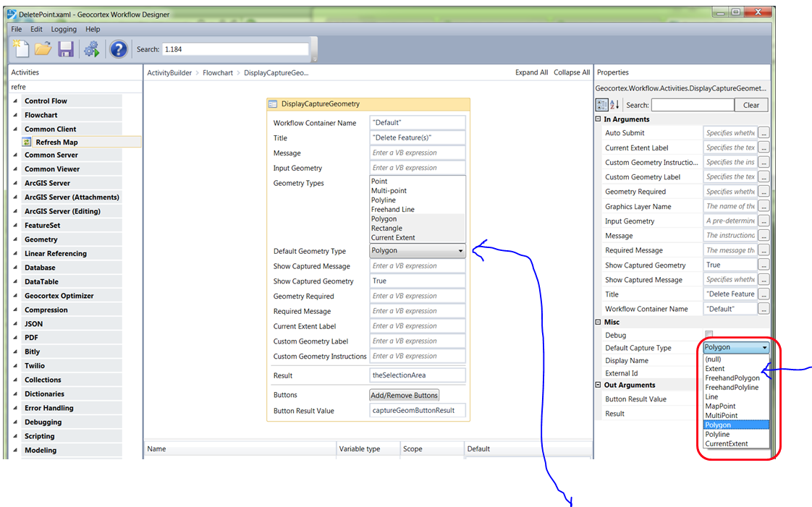Expand the Geocortex Optimizer group
Screen dimensions: 812x507
[x=15, y=295]
